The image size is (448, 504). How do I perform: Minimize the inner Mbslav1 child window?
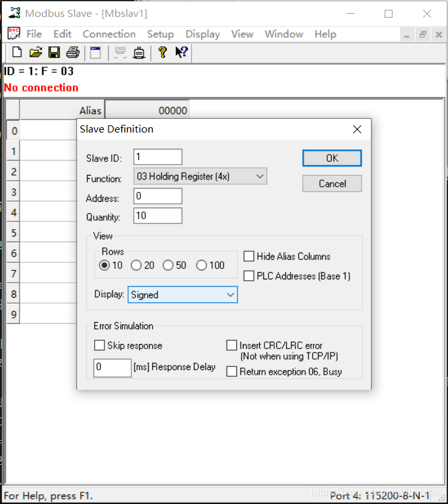(x=407, y=35)
